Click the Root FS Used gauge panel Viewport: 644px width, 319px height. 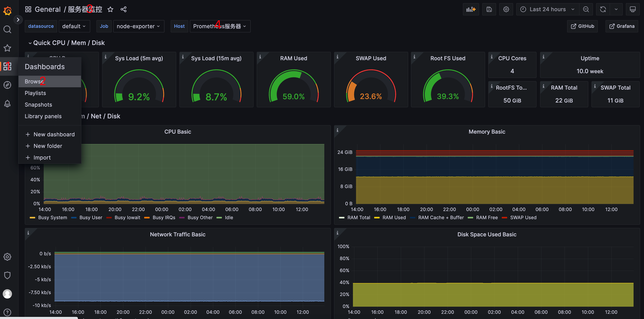click(x=448, y=80)
